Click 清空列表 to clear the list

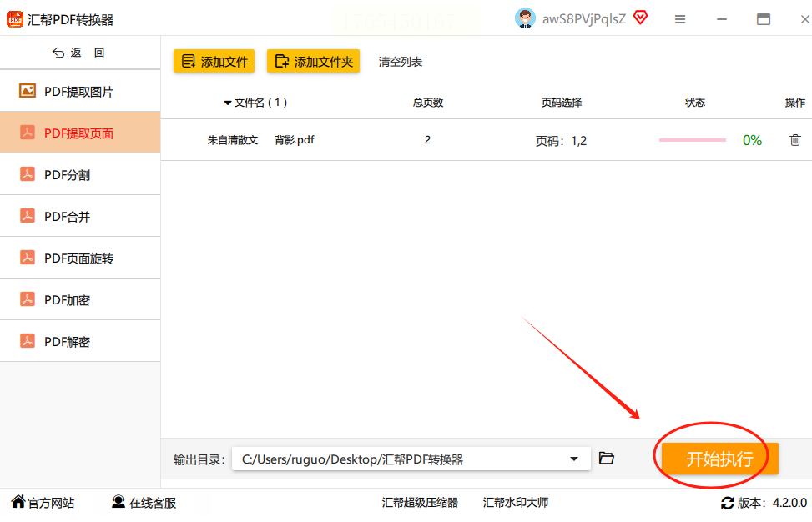pos(401,62)
